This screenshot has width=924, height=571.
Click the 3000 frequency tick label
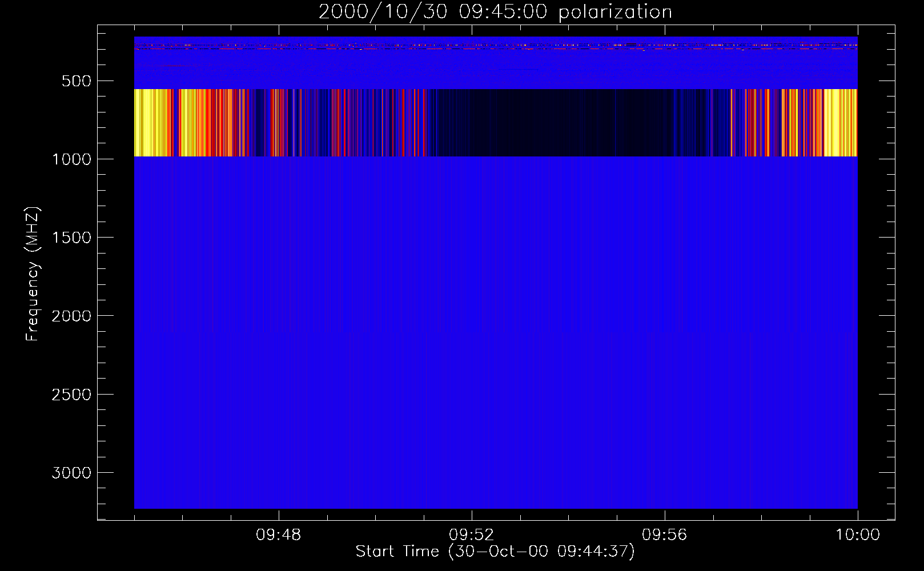click(x=71, y=473)
